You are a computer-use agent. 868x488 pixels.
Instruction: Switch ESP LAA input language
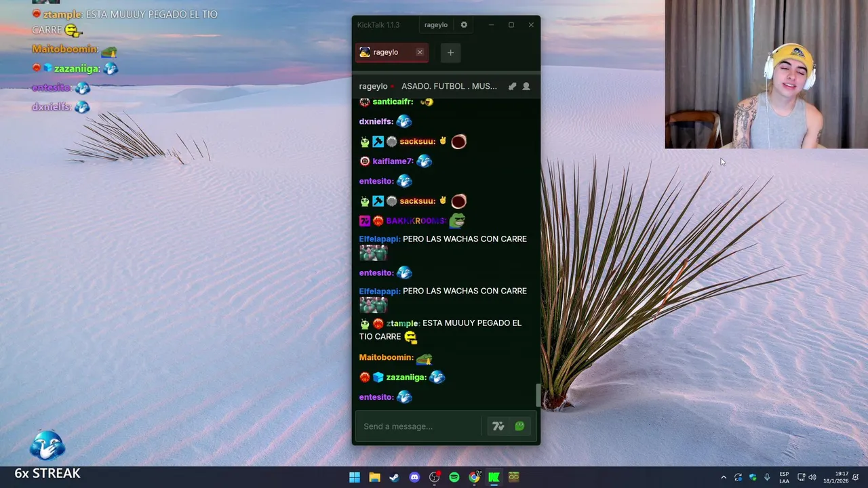click(x=784, y=477)
